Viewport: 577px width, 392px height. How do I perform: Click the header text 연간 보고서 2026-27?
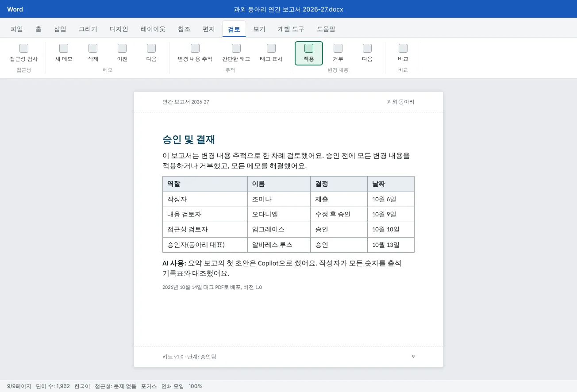(185, 102)
